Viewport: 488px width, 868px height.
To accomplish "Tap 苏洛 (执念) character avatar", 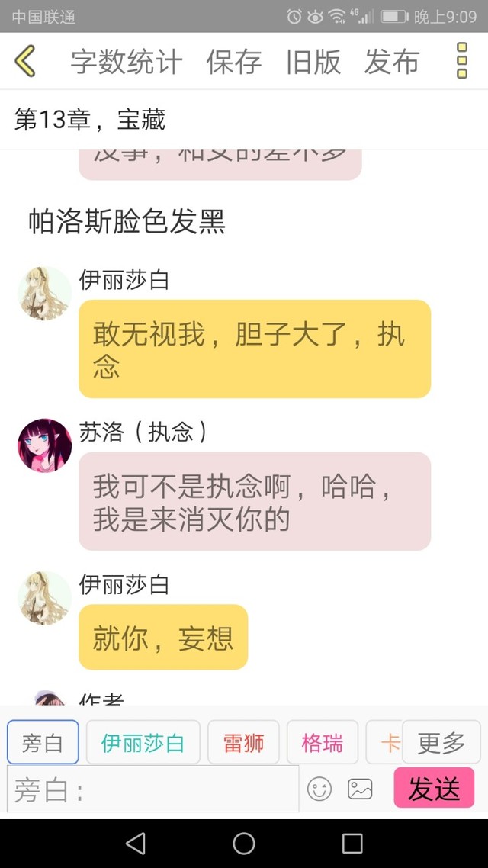I will point(45,445).
